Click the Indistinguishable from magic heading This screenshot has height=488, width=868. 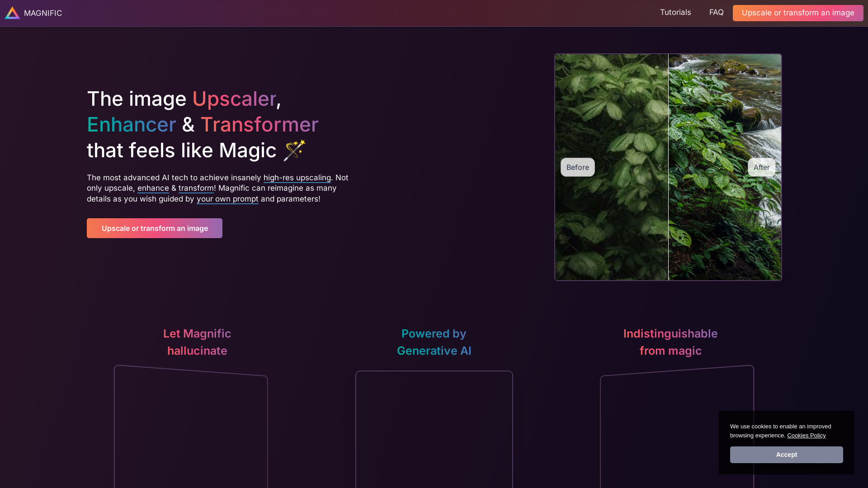[x=670, y=342]
